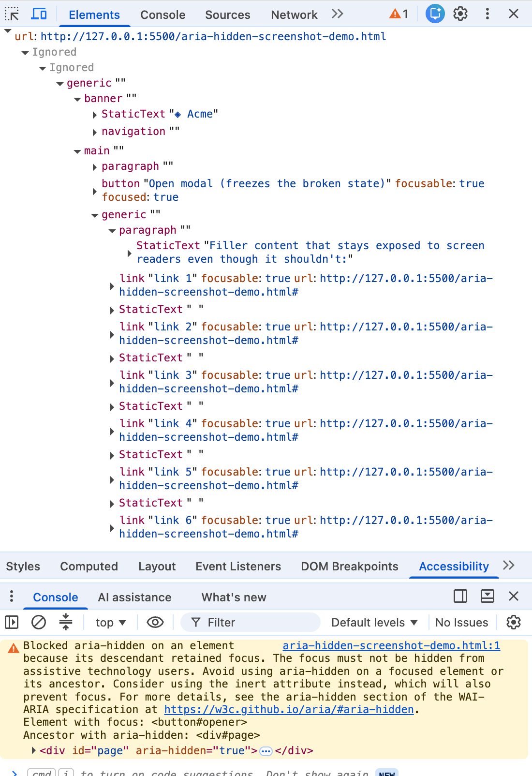This screenshot has width=532, height=776.
Task: Open the Sources tab
Action: [227, 15]
